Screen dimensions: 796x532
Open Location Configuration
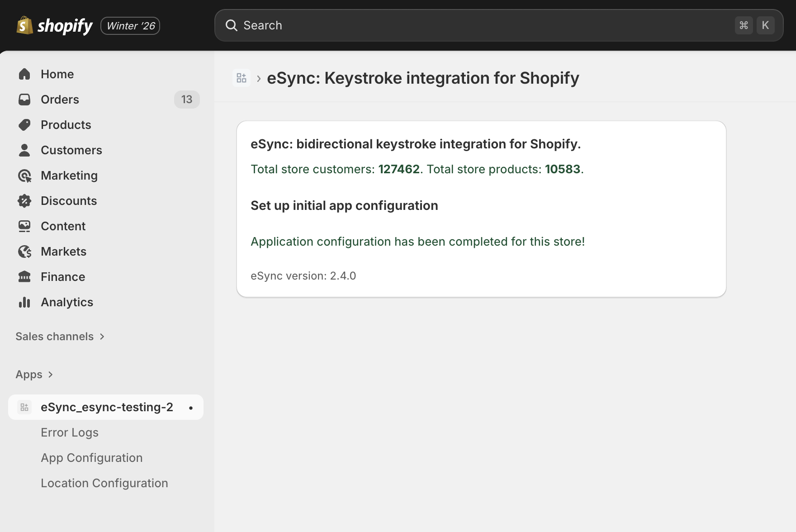[104, 483]
